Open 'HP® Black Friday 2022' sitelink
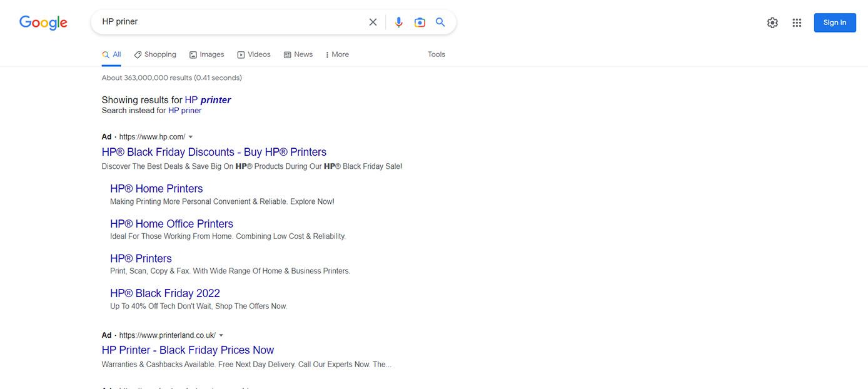 (165, 293)
